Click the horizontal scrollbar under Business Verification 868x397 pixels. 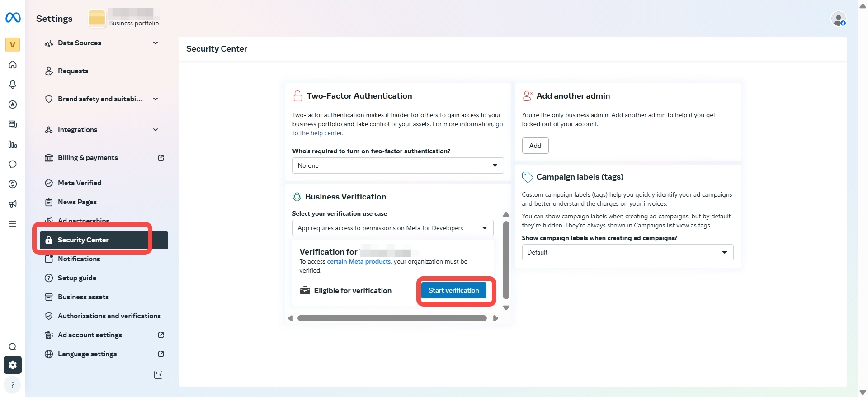[x=392, y=318]
